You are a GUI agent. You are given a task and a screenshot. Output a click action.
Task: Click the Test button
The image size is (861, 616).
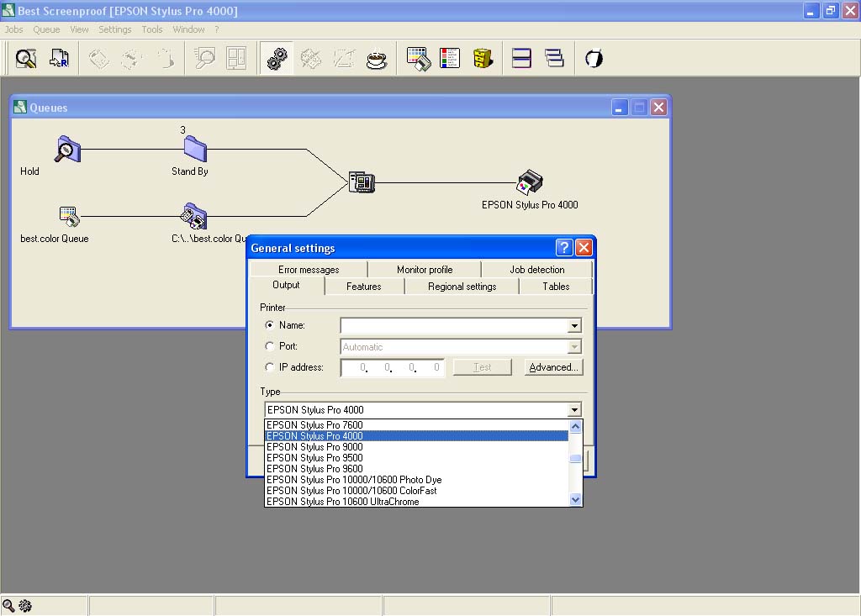pyautogui.click(x=482, y=367)
